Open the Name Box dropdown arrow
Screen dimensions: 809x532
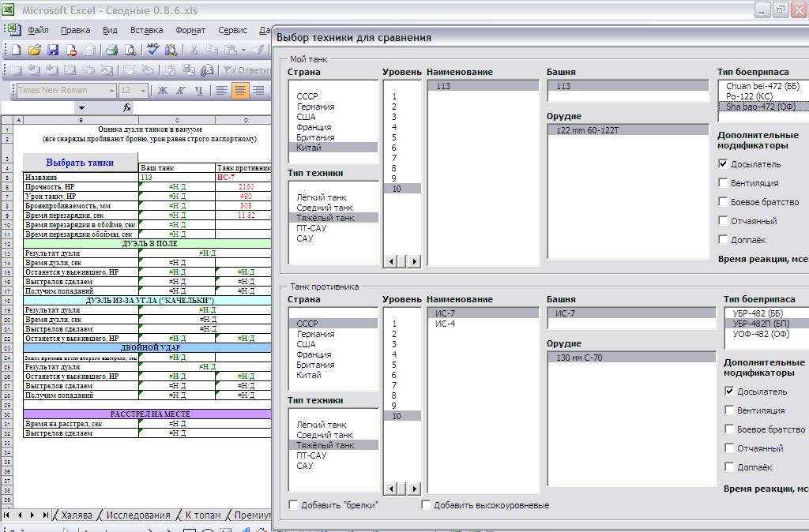point(81,107)
